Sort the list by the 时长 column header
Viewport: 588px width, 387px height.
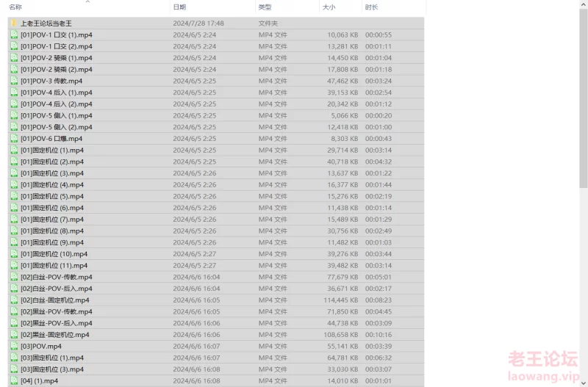pyautogui.click(x=372, y=7)
